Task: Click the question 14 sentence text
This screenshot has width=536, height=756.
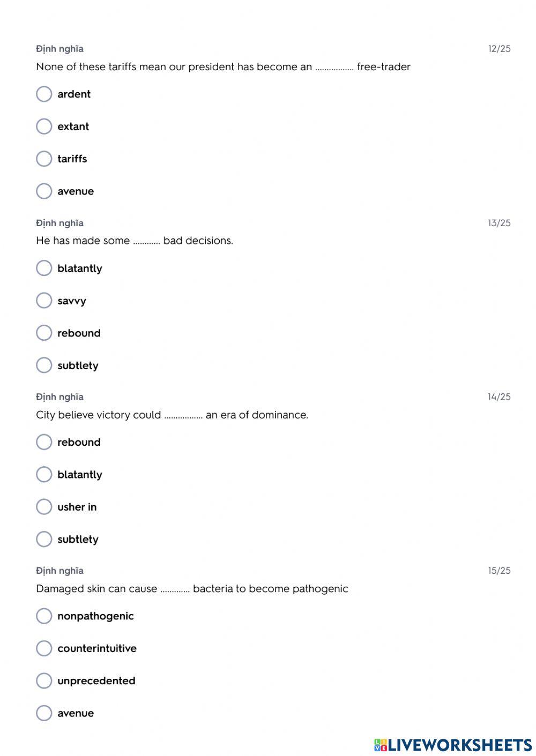Action: (x=172, y=415)
